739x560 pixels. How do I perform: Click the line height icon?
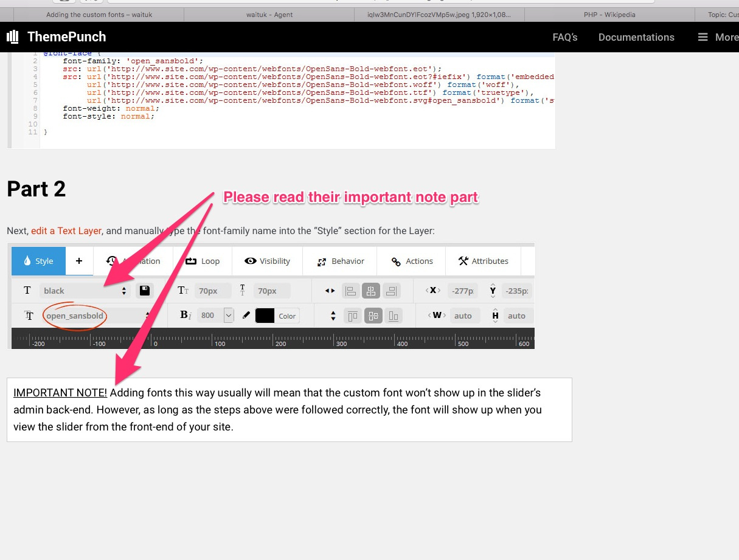[x=242, y=291]
